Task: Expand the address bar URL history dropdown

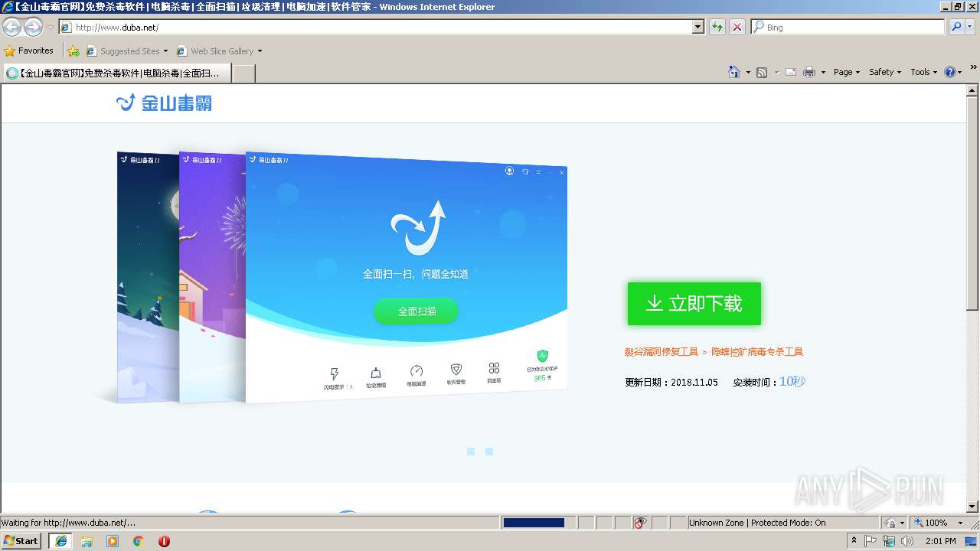Action: [x=697, y=27]
